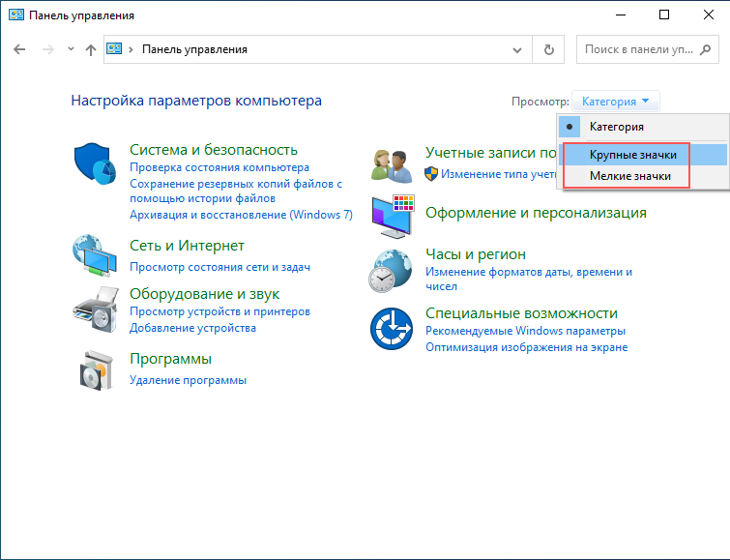Viewport: 730px width, 560px height.
Task: Open the Clock and Region globe icon
Action: [391, 270]
